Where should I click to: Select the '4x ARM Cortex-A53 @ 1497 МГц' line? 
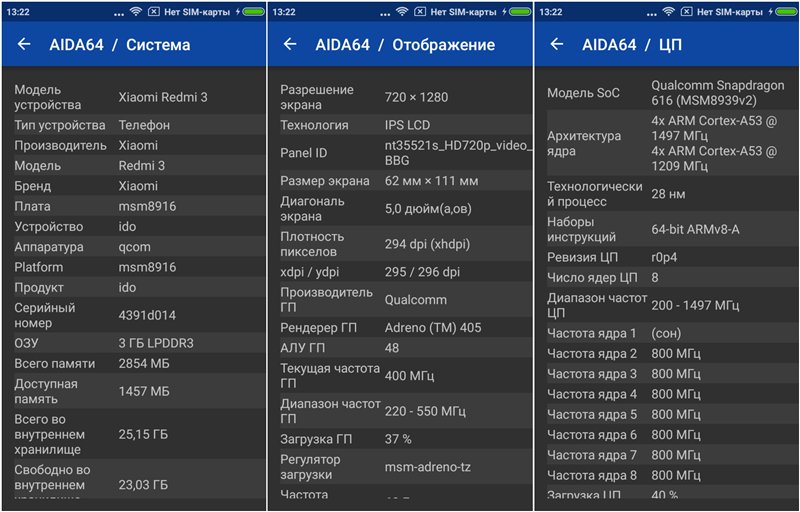(714, 128)
